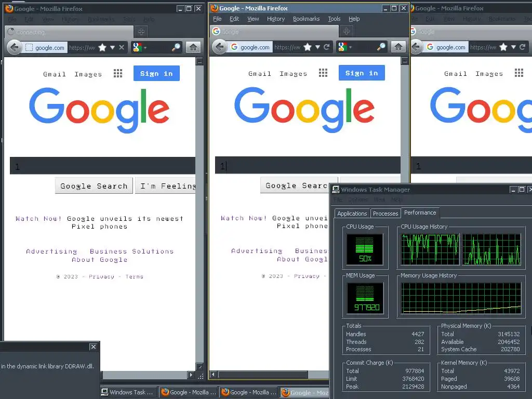
Task: Open a new tab in middle Firefox window
Action: (347, 31)
